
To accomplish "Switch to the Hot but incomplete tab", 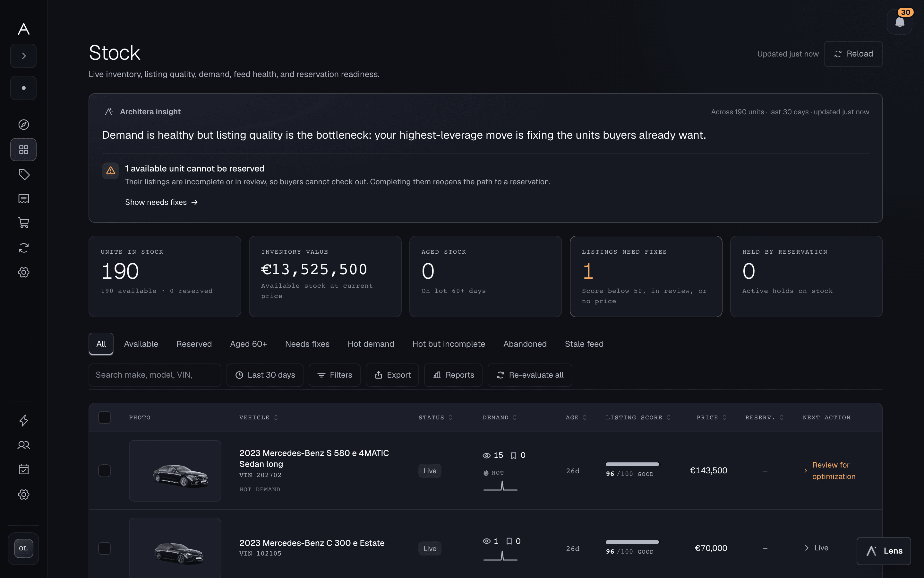I will tap(449, 344).
